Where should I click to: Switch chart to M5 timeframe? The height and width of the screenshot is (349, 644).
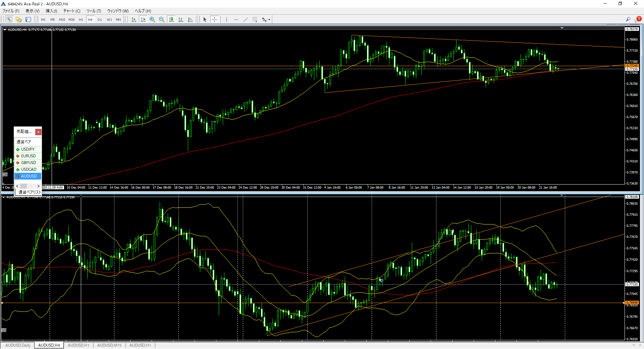[53, 19]
